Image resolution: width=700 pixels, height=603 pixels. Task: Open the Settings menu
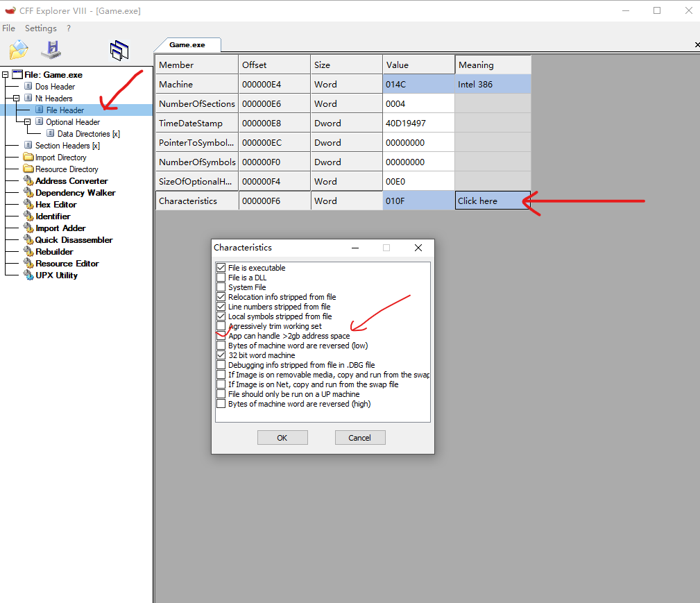click(41, 28)
